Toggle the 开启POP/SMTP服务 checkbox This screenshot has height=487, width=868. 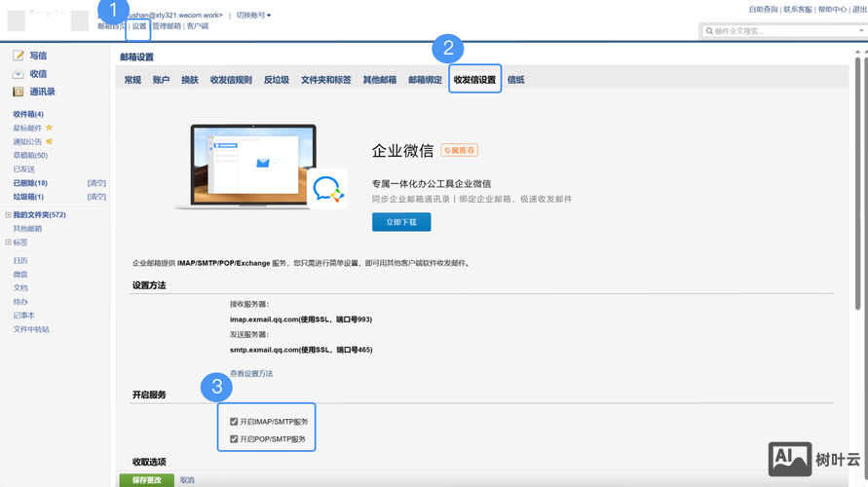[x=234, y=439]
